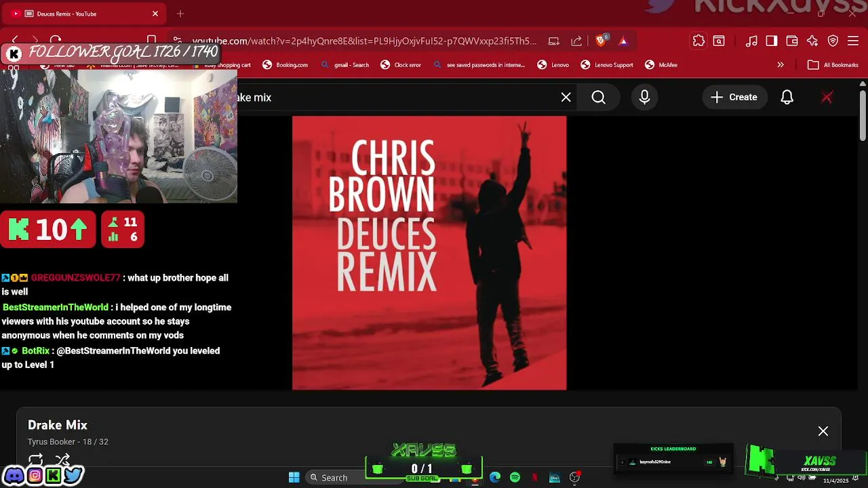Open OBS Studio from the taskbar
868x488 pixels.
574,478
